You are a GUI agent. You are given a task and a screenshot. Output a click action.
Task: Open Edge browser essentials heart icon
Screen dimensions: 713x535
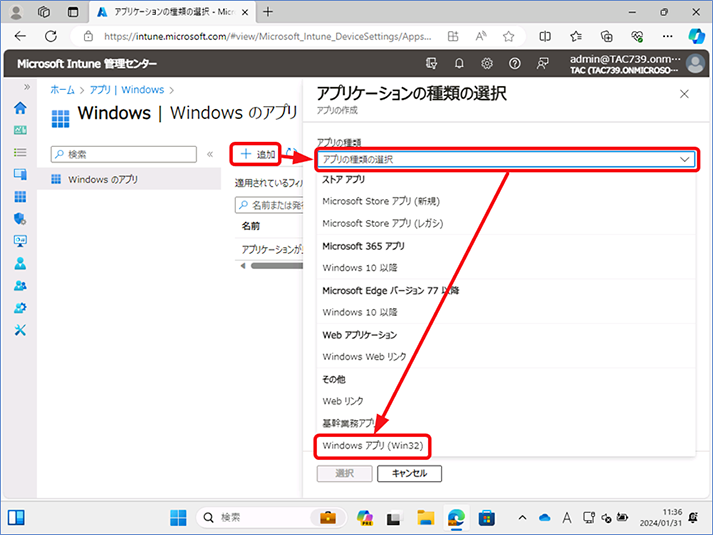coord(637,36)
